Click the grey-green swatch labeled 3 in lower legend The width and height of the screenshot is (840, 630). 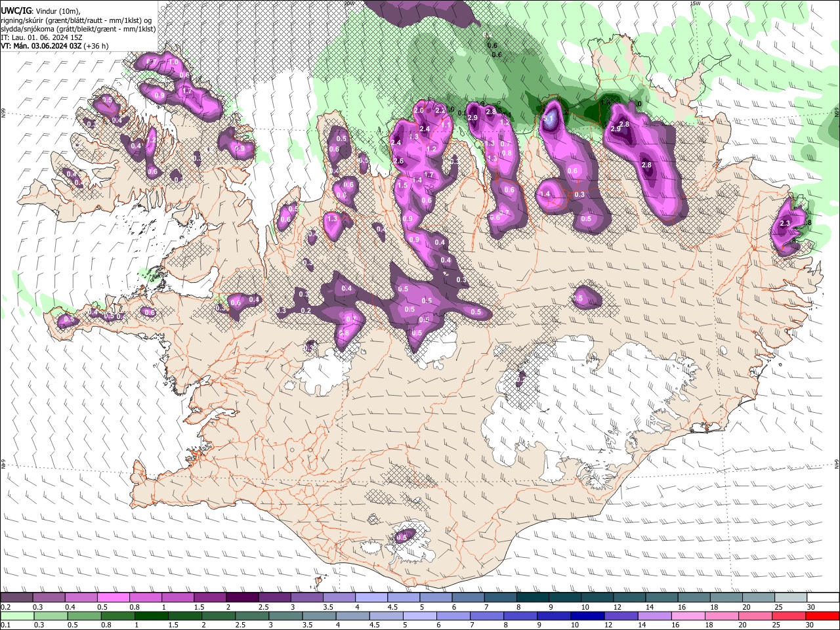285,616
